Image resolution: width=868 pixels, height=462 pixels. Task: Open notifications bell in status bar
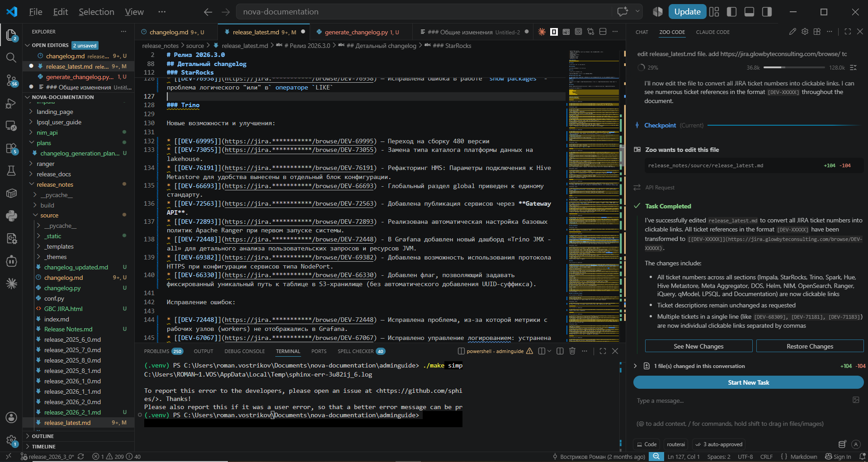tap(862, 457)
